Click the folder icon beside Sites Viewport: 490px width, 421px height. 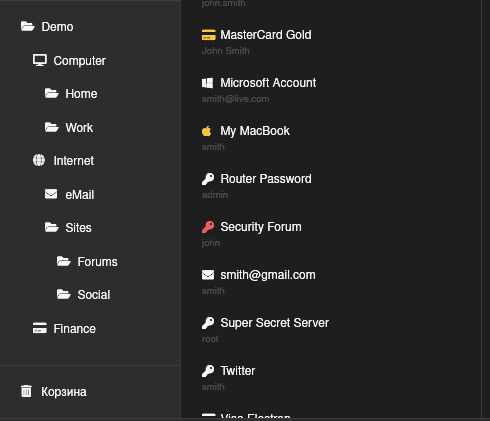[52, 227]
